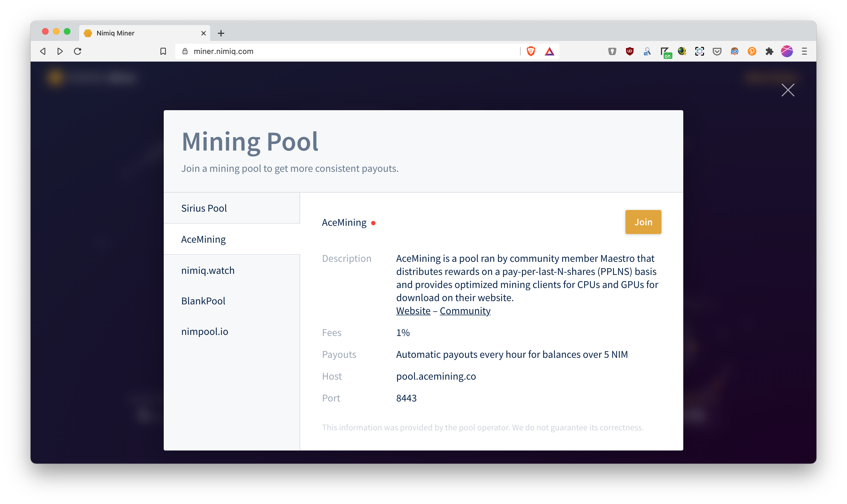This screenshot has width=847, height=504.
Task: Open the grey keyhole password manager extension
Action: [x=612, y=51]
